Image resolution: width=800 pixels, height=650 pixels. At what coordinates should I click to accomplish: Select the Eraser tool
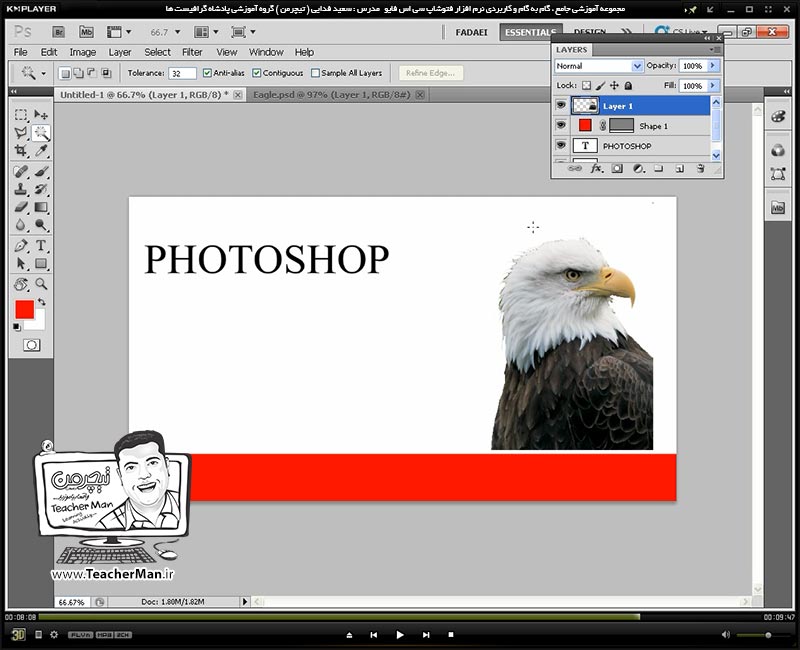[x=20, y=207]
